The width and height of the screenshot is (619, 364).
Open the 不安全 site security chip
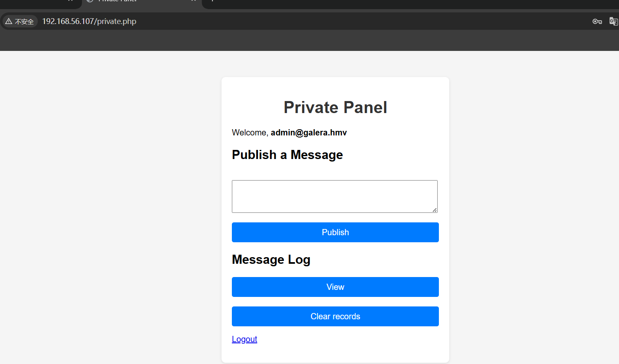pos(20,21)
